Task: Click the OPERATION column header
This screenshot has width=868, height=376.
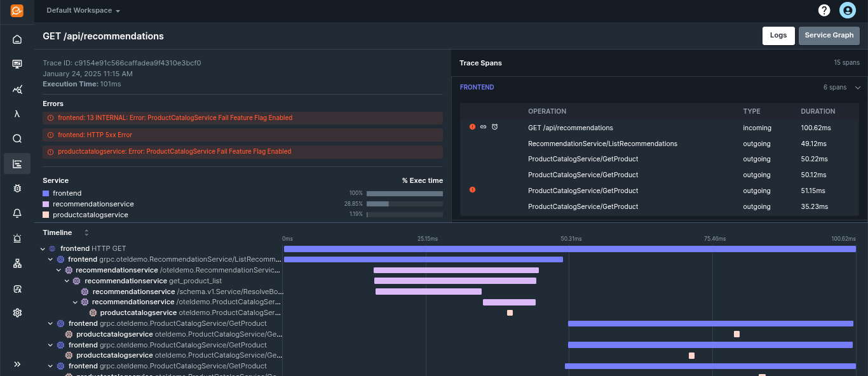Action: pyautogui.click(x=547, y=112)
